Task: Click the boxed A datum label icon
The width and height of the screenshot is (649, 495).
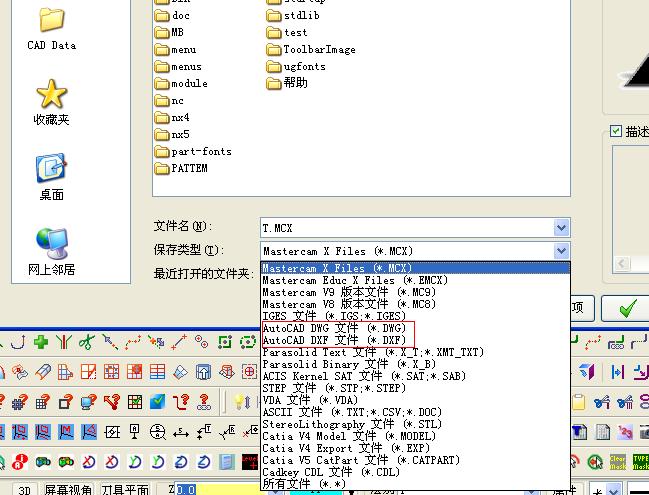Action: [135, 431]
